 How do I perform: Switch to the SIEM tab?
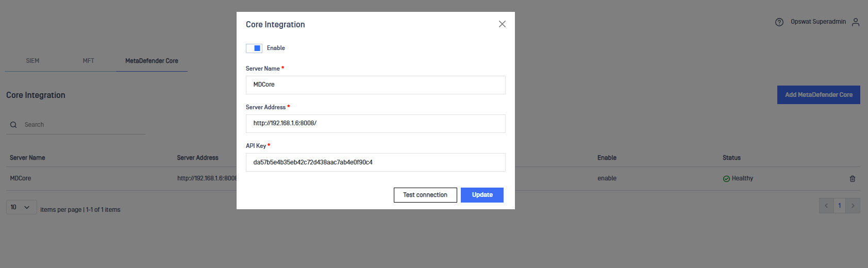tap(32, 61)
